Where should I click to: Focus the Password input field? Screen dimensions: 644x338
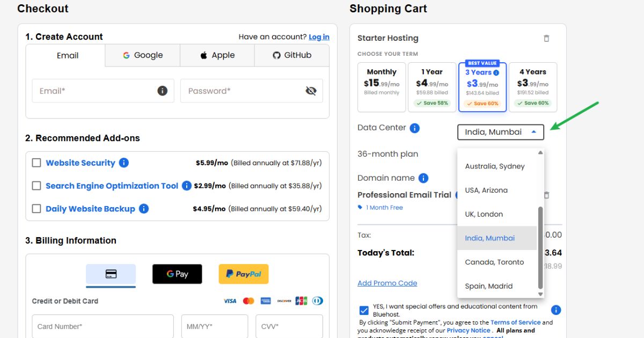coord(252,91)
